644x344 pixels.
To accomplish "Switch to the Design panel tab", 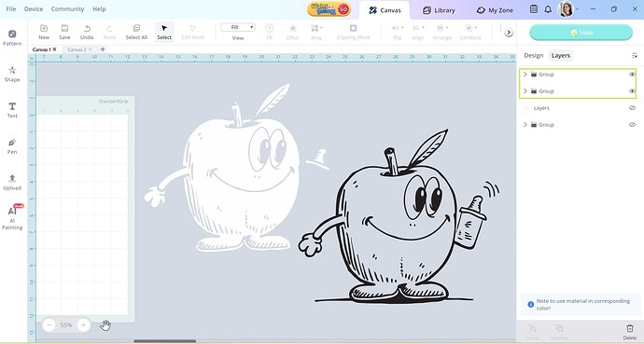I will [534, 55].
